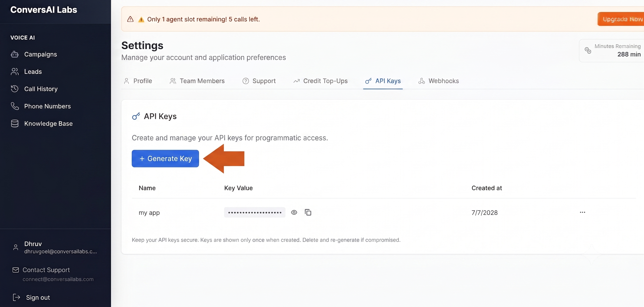Switch to the Team Members tab
Viewport: 644px width, 307px height.
pos(197,81)
